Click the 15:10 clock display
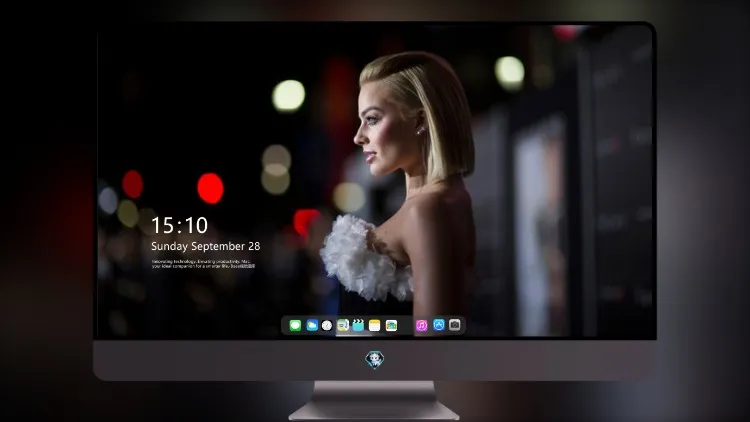 [x=179, y=225]
